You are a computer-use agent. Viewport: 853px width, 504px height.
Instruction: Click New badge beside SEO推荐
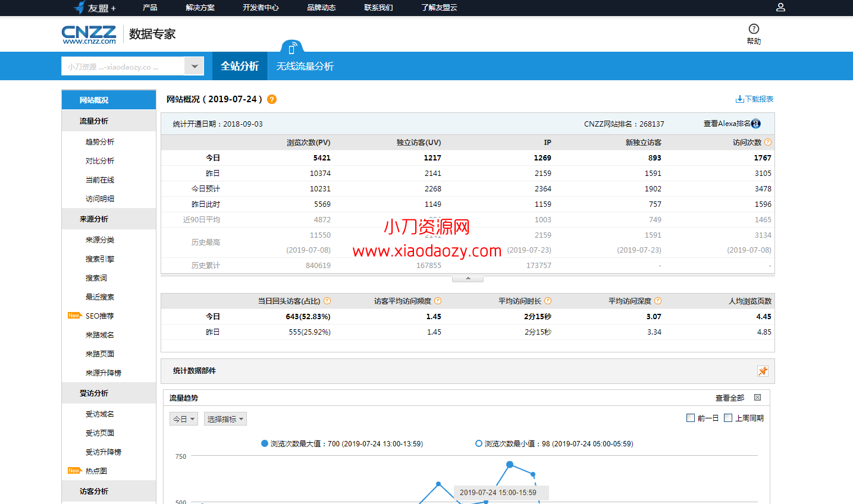click(74, 316)
